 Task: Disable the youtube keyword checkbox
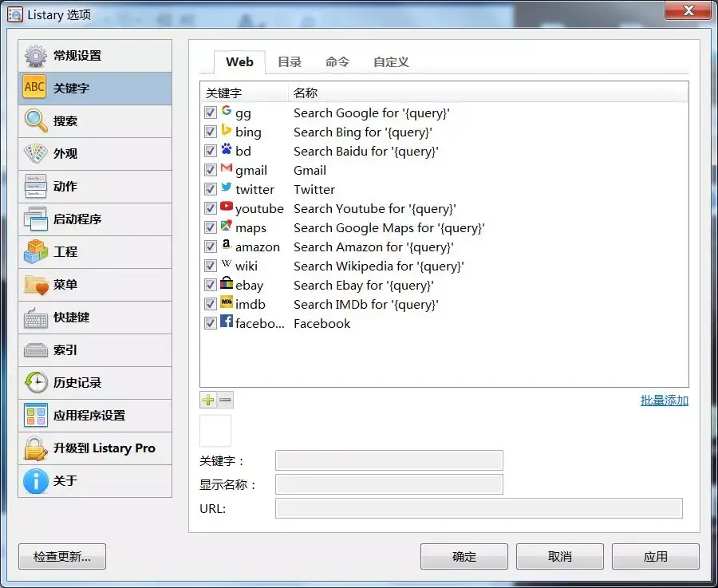pos(210,208)
